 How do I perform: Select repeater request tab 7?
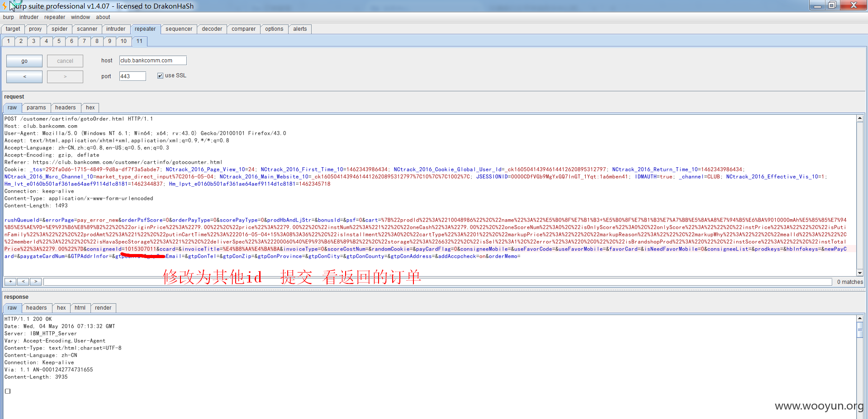click(84, 41)
